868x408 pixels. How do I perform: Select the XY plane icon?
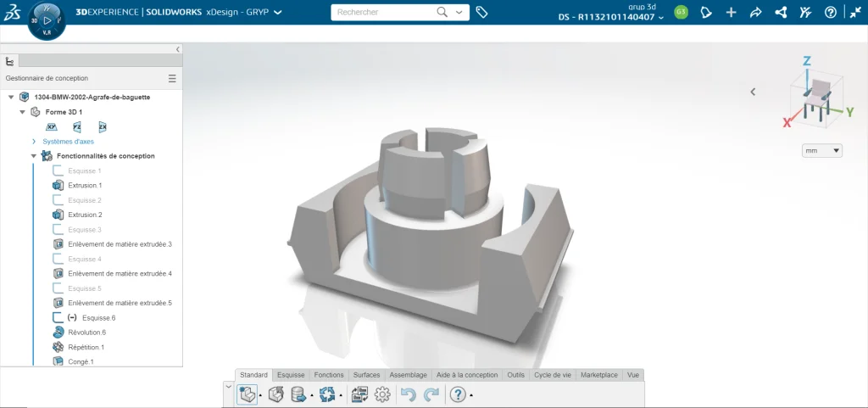coord(51,127)
